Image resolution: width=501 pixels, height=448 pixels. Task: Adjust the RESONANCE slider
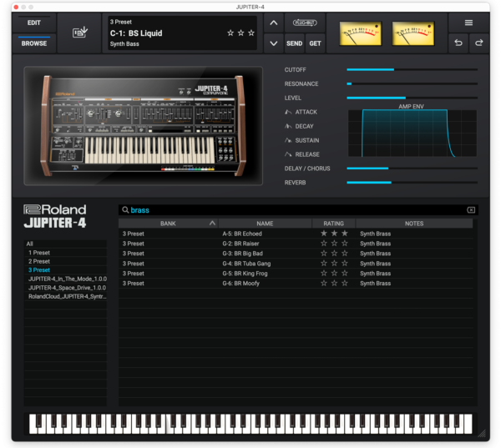[x=412, y=83]
